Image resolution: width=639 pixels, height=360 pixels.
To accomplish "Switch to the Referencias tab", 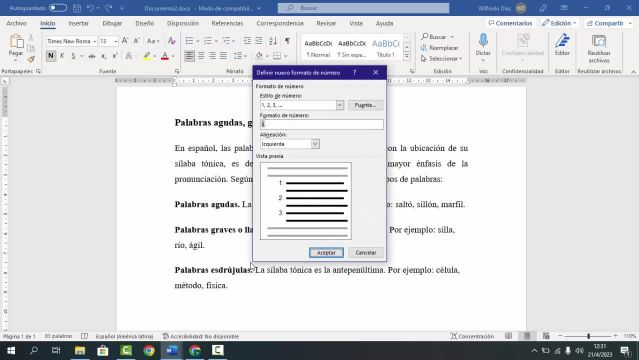I will (227, 23).
